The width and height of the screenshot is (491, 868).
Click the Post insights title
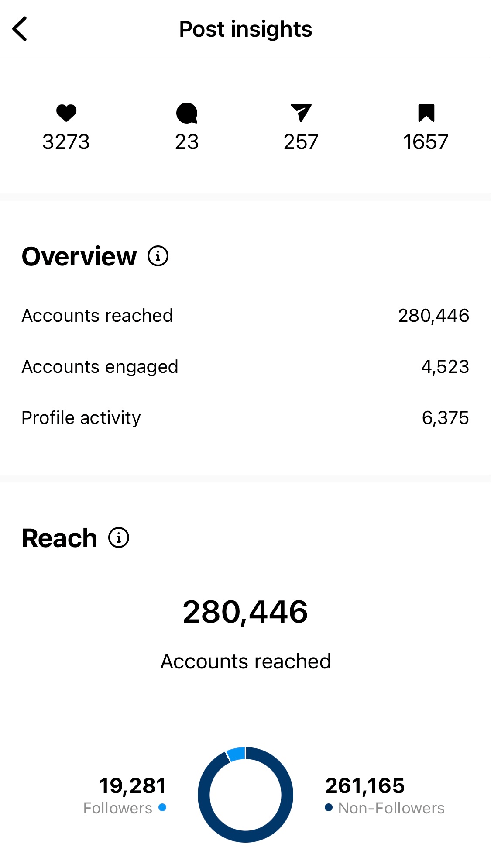coord(245,28)
